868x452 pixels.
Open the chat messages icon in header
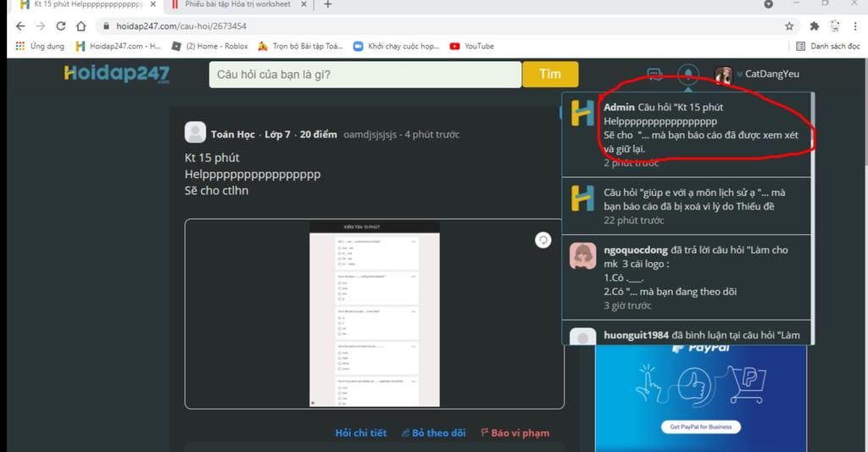click(655, 75)
